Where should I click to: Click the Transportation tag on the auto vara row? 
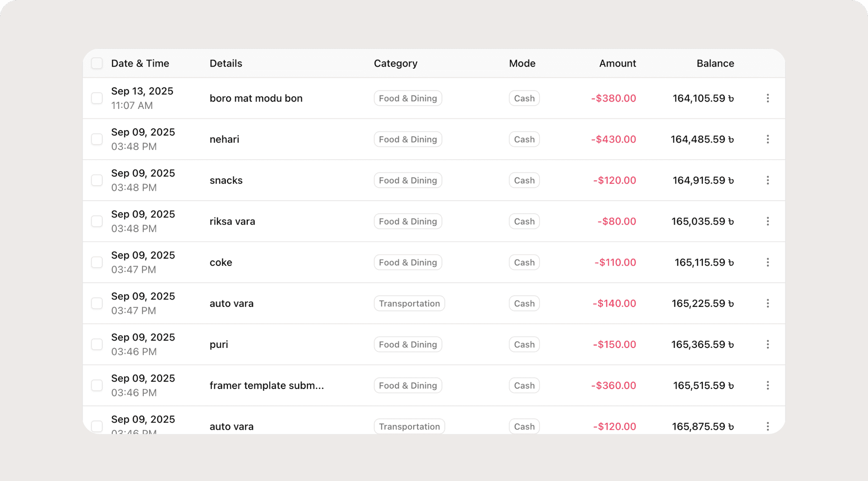click(x=409, y=303)
